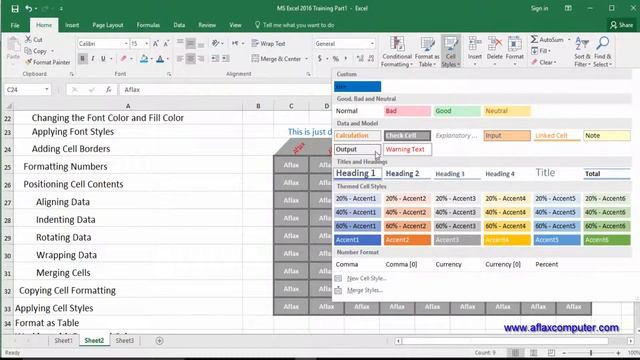This screenshot has width=640, height=360.
Task: Switch to the Insert ribbon tab
Action: pos(72,25)
